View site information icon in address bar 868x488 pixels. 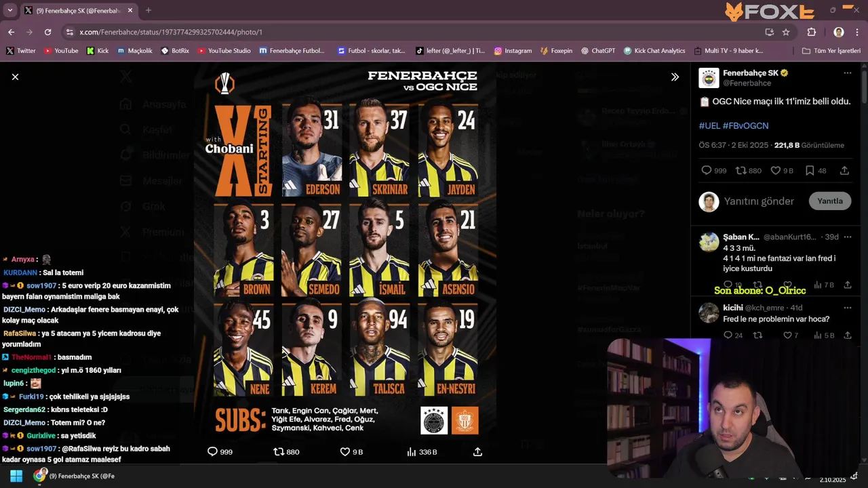pos(69,32)
